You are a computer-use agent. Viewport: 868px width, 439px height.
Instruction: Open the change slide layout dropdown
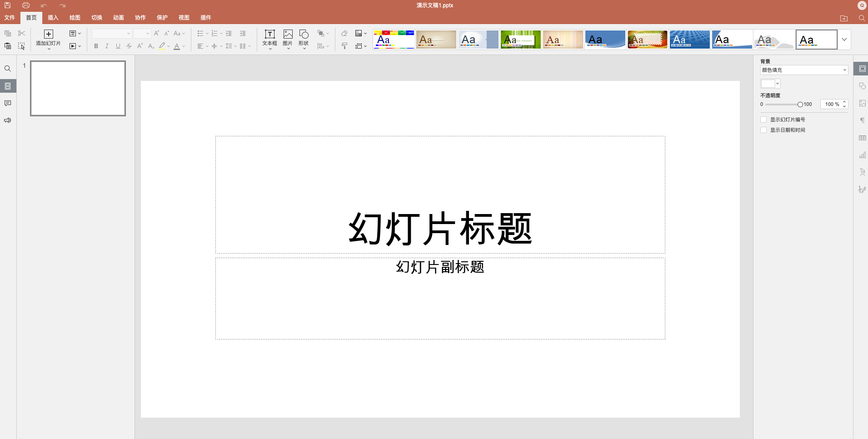(75, 33)
